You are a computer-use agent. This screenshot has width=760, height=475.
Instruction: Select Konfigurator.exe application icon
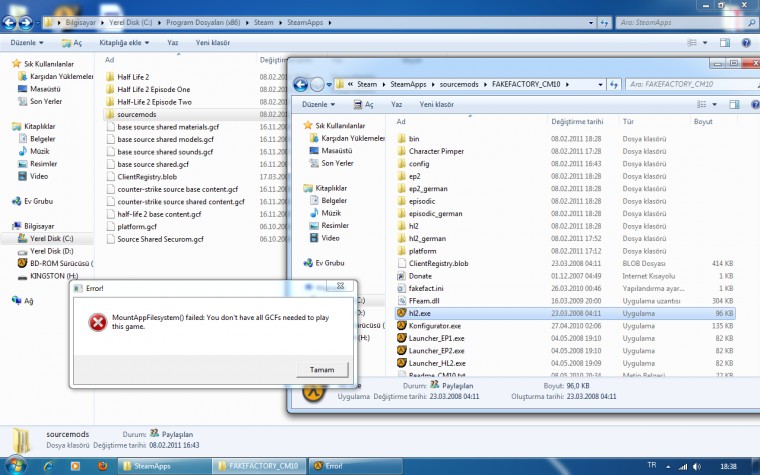pos(401,326)
